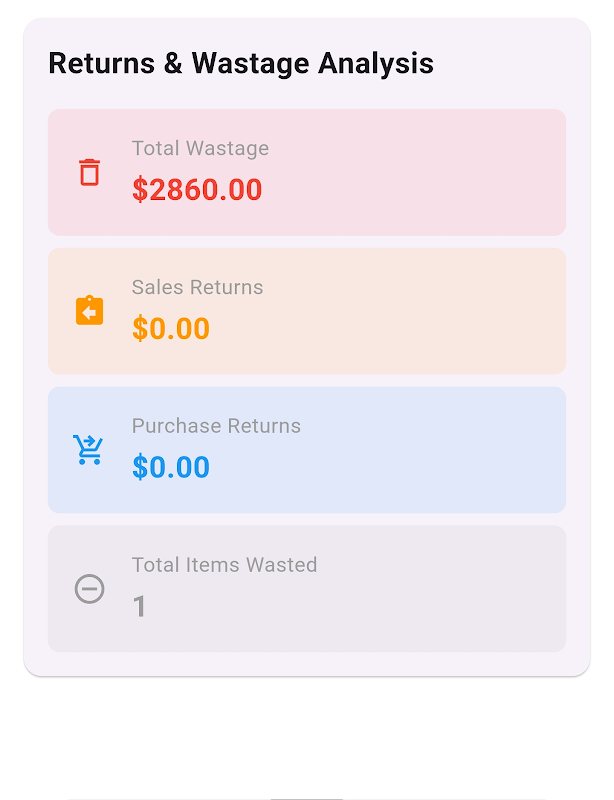Tap the bottom home indicator bar
The height and width of the screenshot is (800, 614).
(x=307, y=797)
